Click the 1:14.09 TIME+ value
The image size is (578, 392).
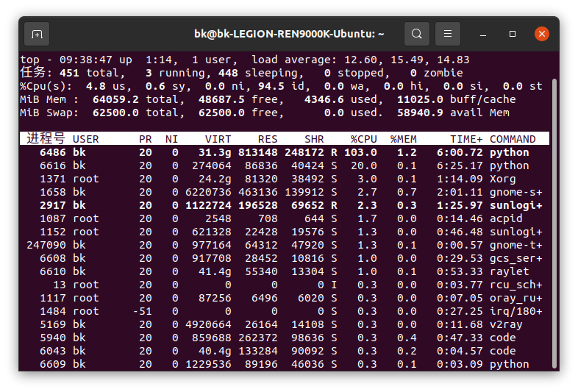coord(460,179)
